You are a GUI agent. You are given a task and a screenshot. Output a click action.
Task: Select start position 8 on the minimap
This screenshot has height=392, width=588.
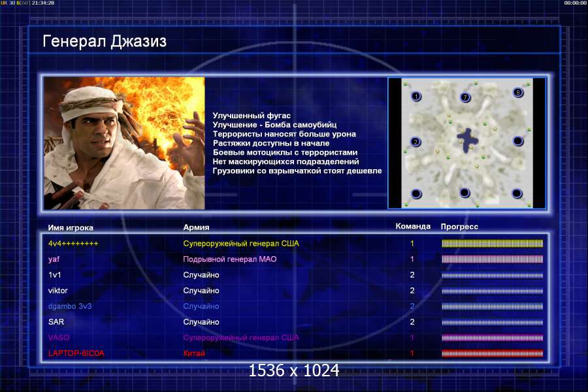click(518, 92)
